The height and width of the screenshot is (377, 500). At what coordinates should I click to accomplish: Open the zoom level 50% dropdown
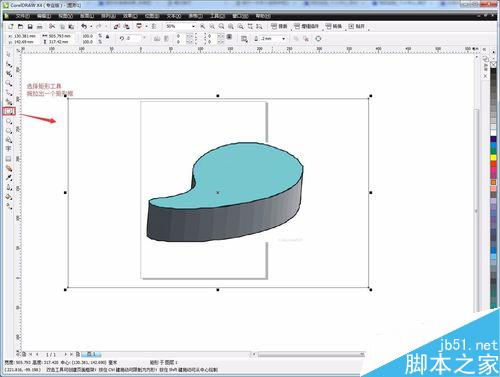tap(193, 26)
